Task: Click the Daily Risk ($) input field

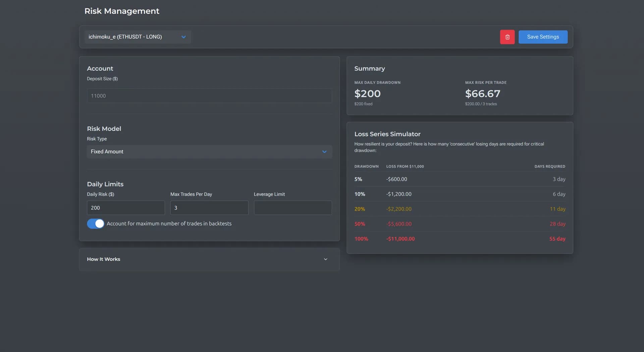Action: (x=126, y=208)
